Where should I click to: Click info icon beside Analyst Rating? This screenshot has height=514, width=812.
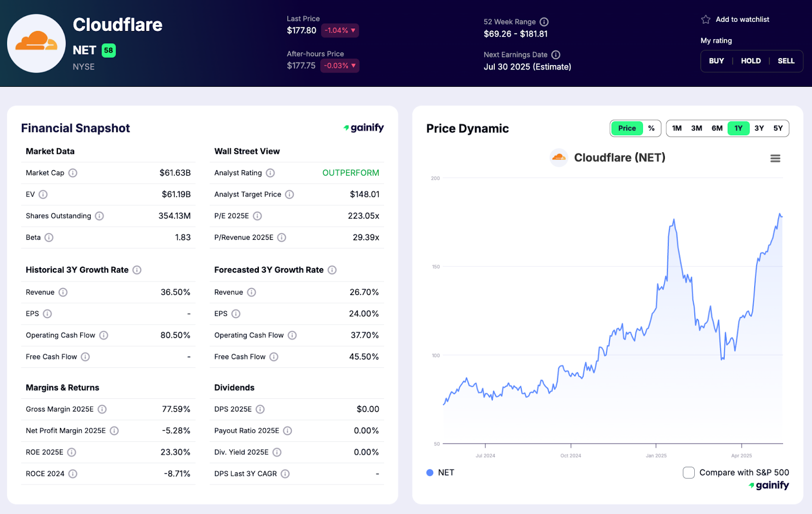[x=270, y=173]
